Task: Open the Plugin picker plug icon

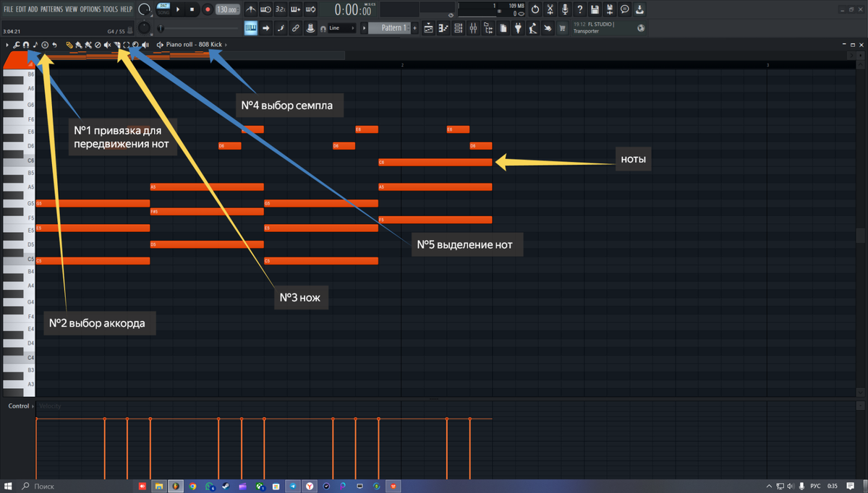Action: [518, 27]
